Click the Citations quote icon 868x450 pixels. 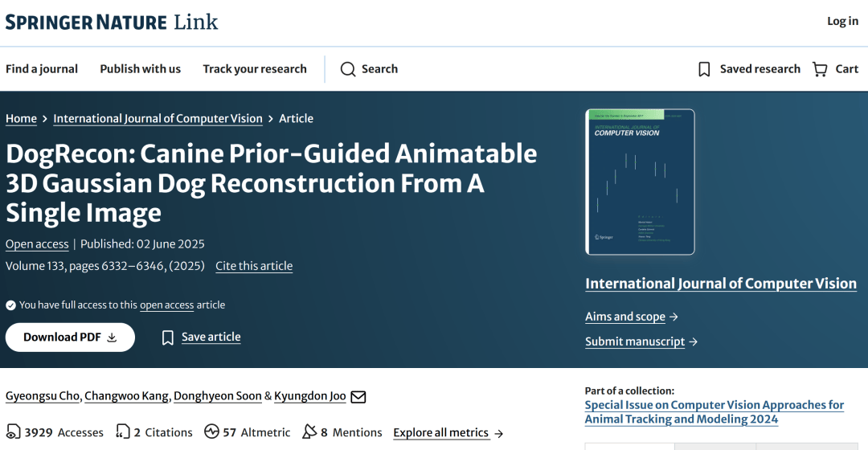[123, 432]
